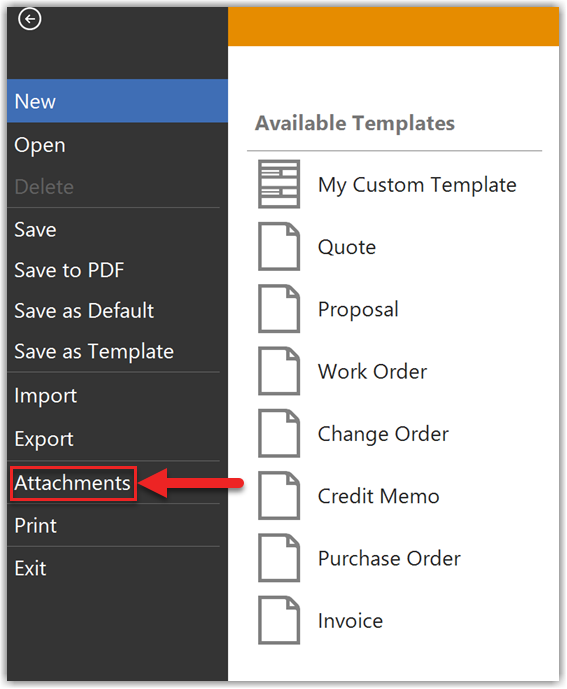567x689 pixels.
Task: Click the Quote document icon
Action: 279,247
